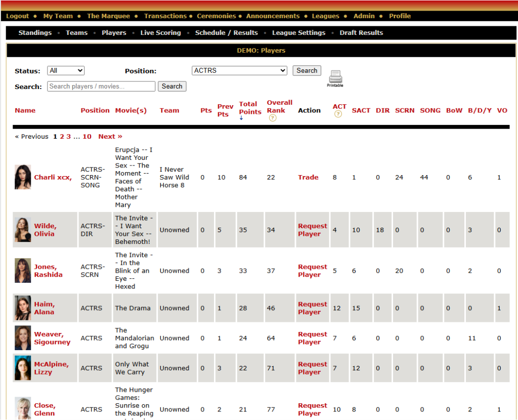The width and height of the screenshot is (518, 420).
Task: Open Announcements menu item
Action: [273, 16]
